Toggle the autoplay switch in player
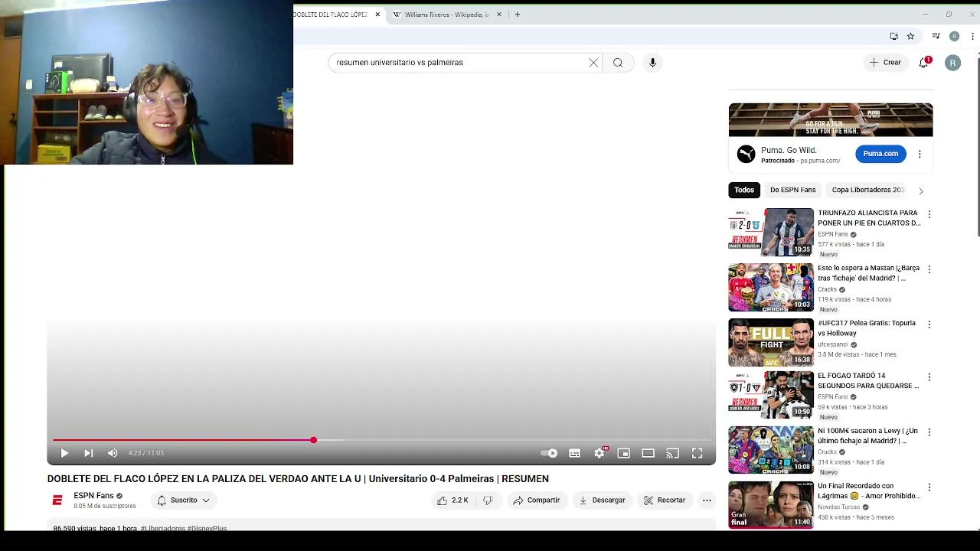Viewport: 980px width, 551px height. (549, 453)
